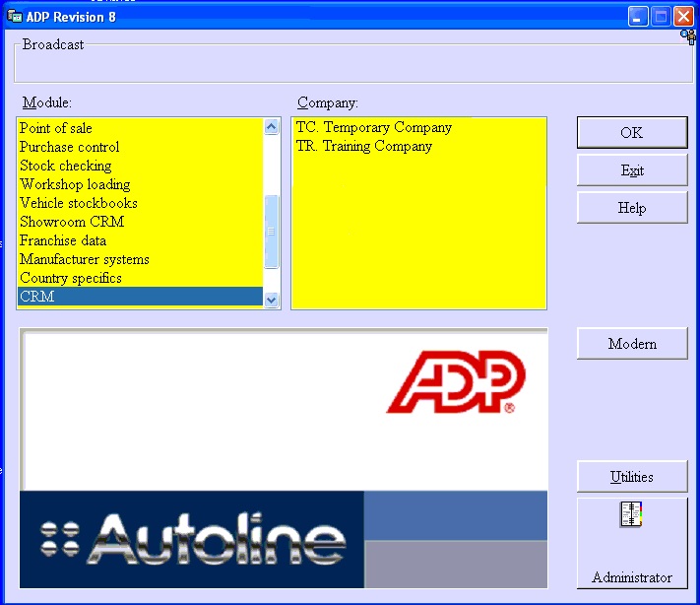Select Workshop loading module
700x605 pixels.
(x=140, y=184)
